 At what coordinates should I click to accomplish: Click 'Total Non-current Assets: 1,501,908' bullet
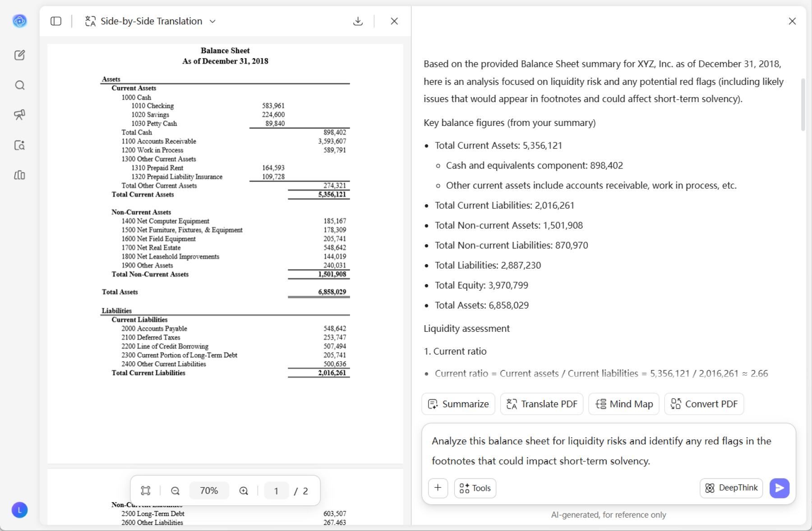tap(509, 225)
